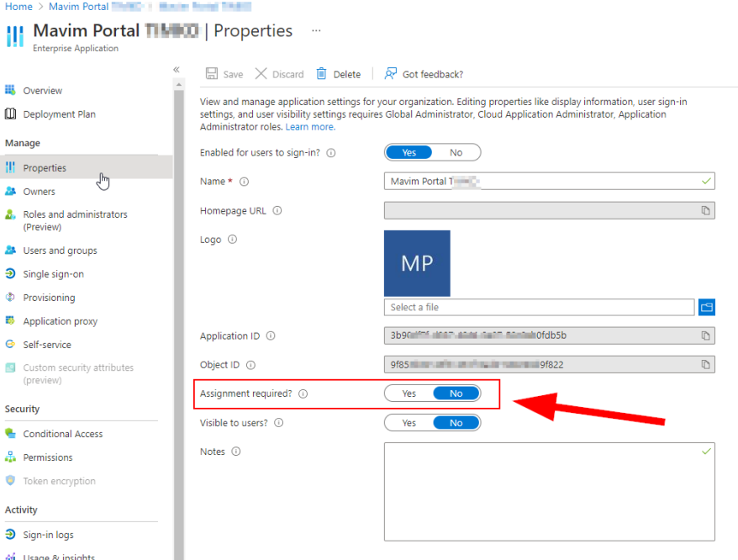Click the Home breadcrumb link
The image size is (738, 560).
tap(18, 7)
